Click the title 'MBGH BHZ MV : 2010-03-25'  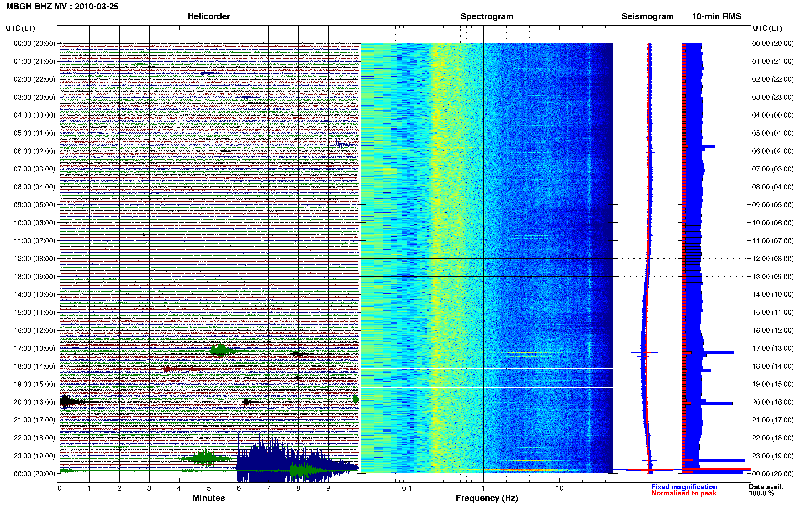coord(62,6)
